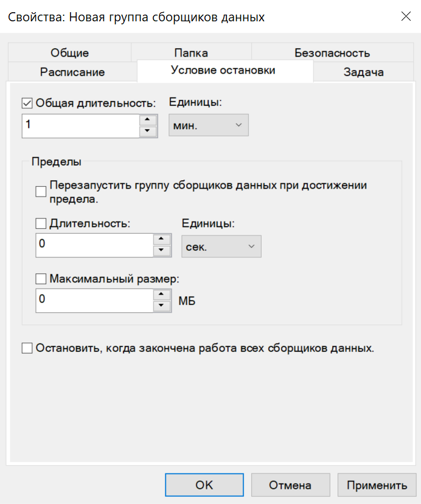This screenshot has width=421, height=504.
Task: Expand the сек. units dropdown
Action: [221, 246]
